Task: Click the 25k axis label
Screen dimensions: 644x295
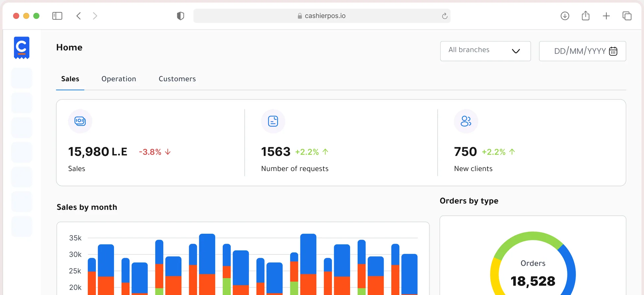Action: pyautogui.click(x=75, y=271)
